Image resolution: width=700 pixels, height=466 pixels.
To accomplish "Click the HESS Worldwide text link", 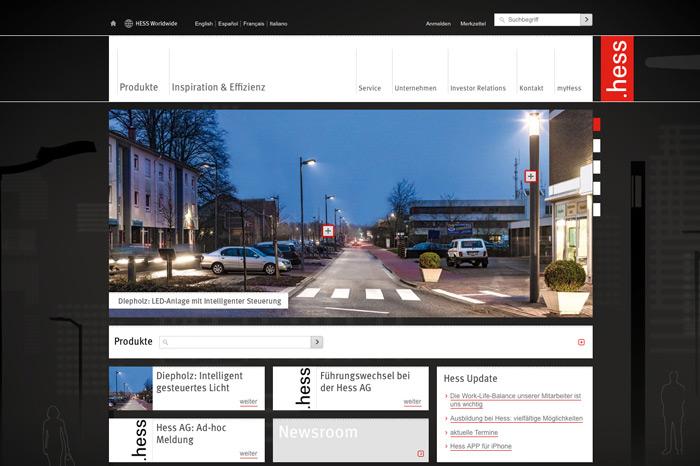I will (x=156, y=24).
